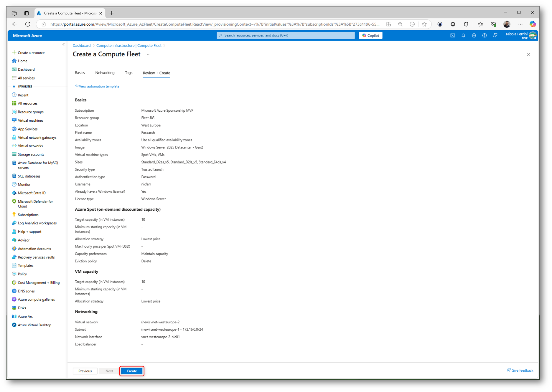Select the Review + Create tab
Viewport: 552px width, 392px height.
click(x=156, y=73)
